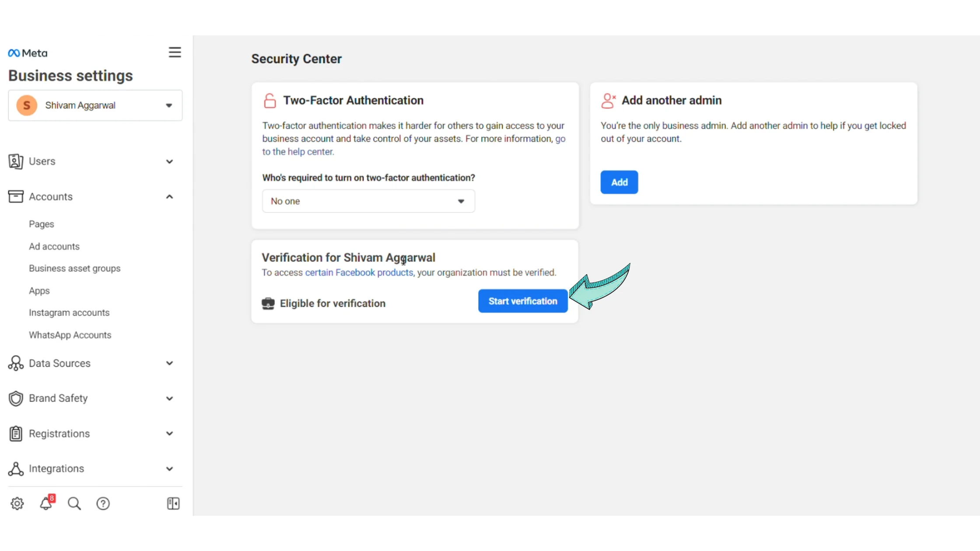Follow the 'certain Facebook products' link
980x551 pixels.
[x=359, y=272]
